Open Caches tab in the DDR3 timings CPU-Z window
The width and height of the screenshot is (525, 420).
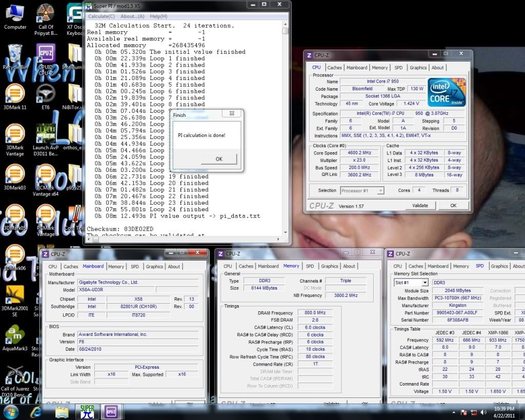246,266
